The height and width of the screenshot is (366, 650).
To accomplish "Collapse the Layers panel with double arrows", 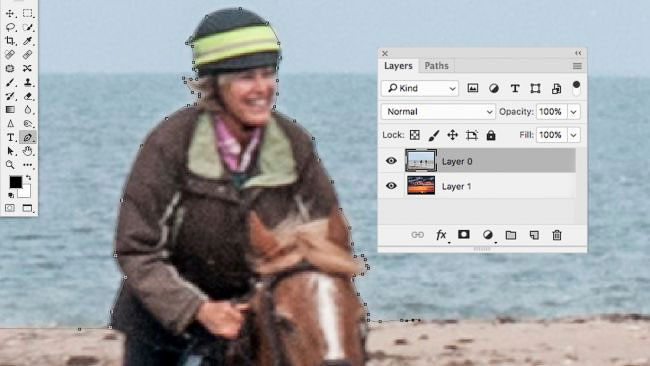I will coord(578,53).
